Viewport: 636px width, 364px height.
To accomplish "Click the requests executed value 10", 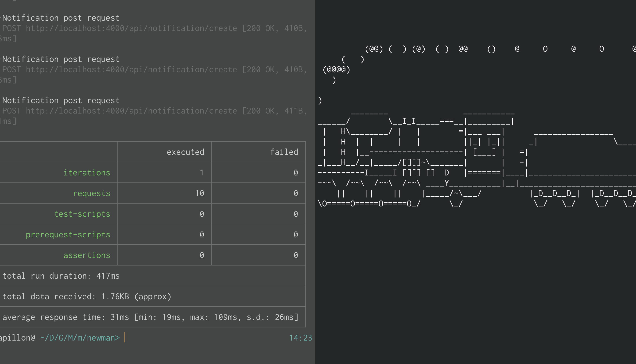I will [199, 193].
